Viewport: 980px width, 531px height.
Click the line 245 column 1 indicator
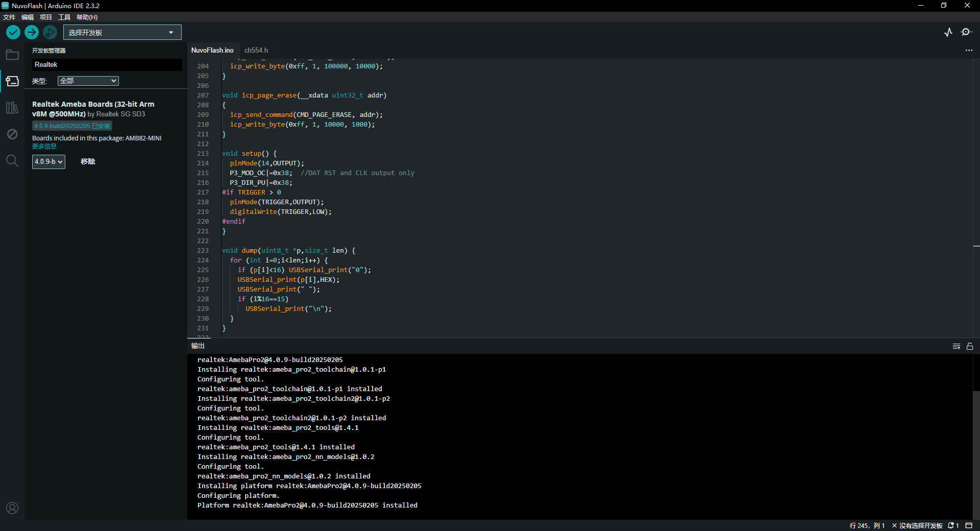(867, 525)
